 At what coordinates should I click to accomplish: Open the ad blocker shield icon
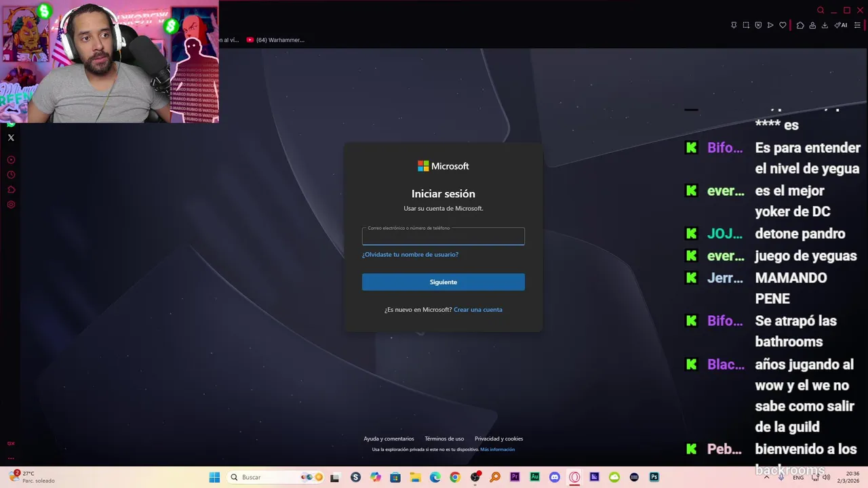point(758,25)
